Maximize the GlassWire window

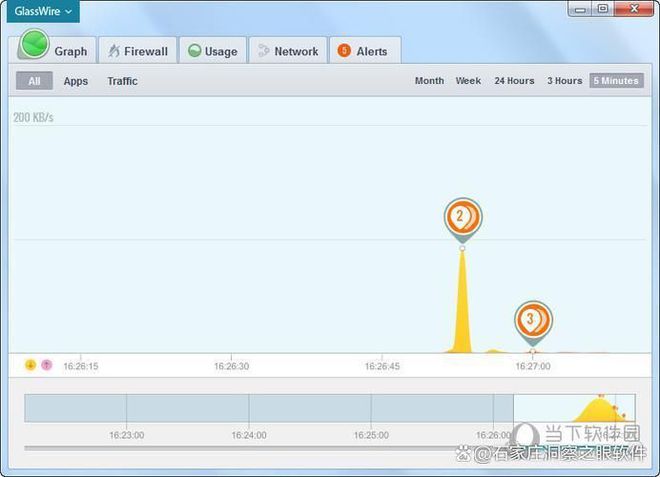point(603,9)
